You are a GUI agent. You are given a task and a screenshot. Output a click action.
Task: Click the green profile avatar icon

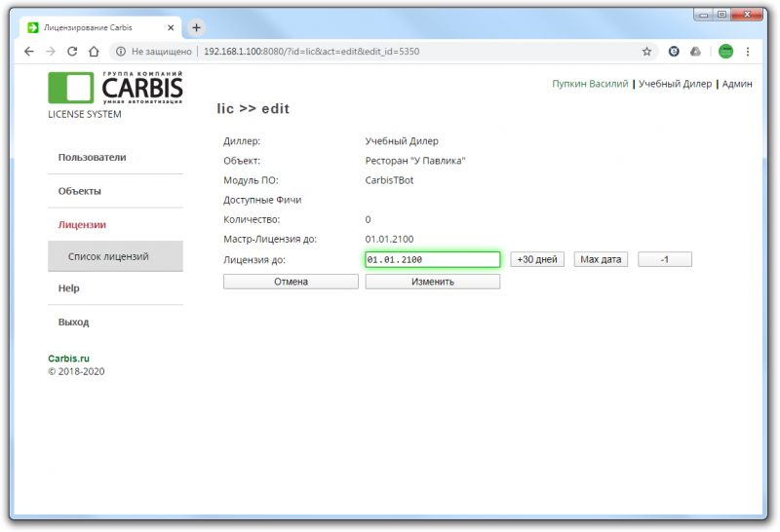(x=725, y=51)
